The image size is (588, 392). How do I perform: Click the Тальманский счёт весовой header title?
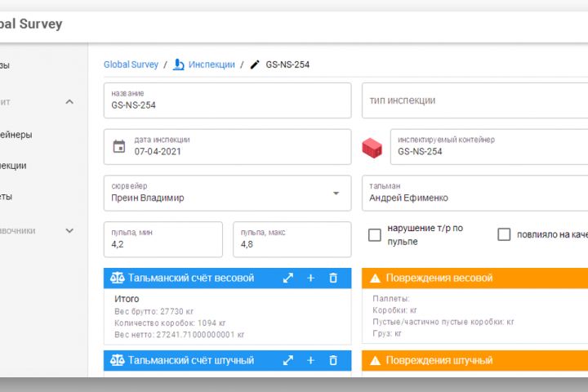[191, 278]
